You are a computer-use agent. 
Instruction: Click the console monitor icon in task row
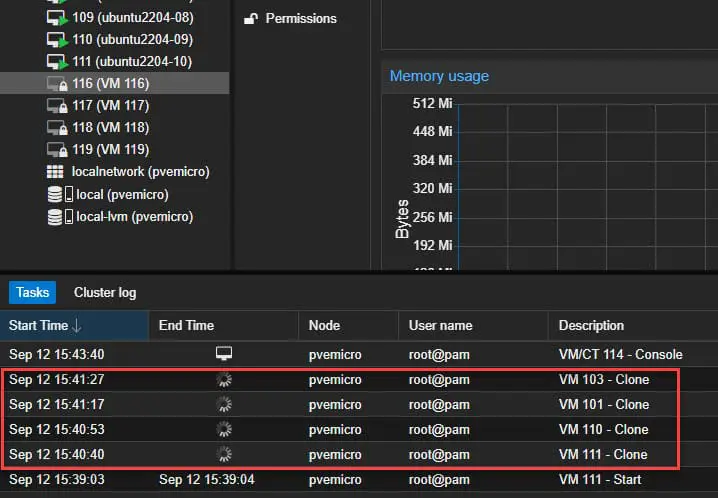click(223, 354)
